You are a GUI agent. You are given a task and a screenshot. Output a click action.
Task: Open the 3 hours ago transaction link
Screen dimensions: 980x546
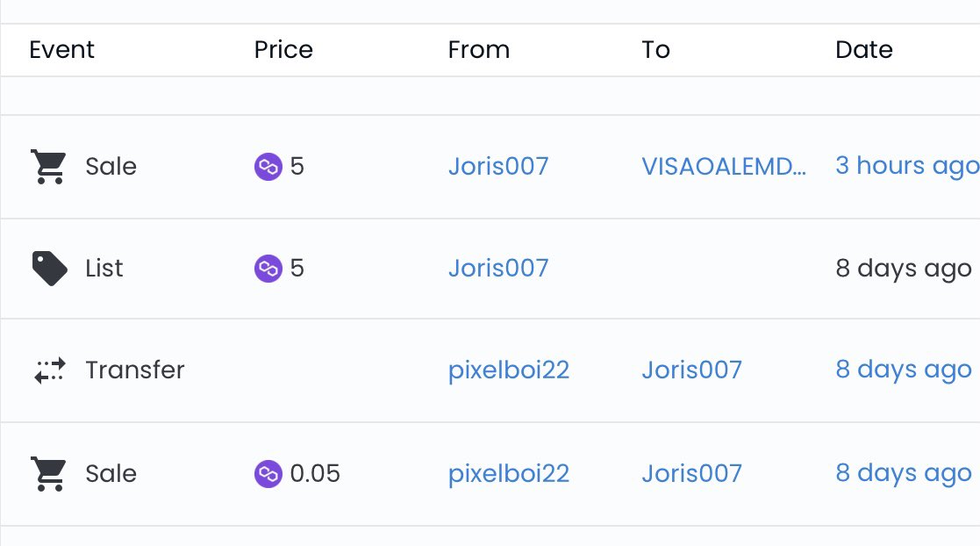point(907,166)
